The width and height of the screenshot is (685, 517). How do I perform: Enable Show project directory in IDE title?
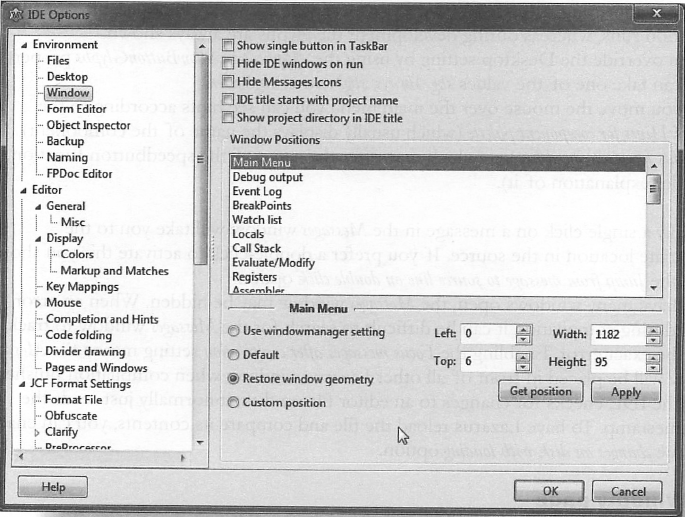(x=228, y=119)
